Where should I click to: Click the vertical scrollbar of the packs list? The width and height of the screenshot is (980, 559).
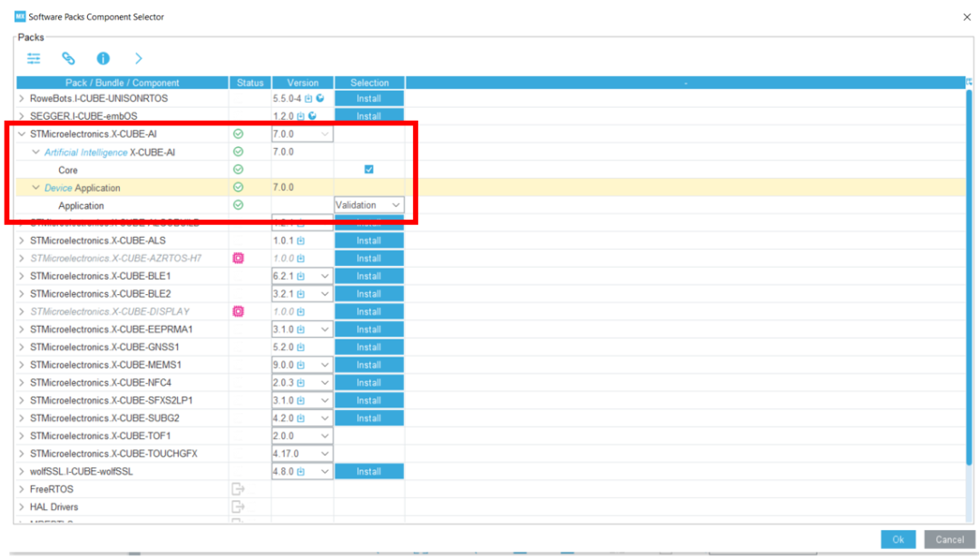969,278
